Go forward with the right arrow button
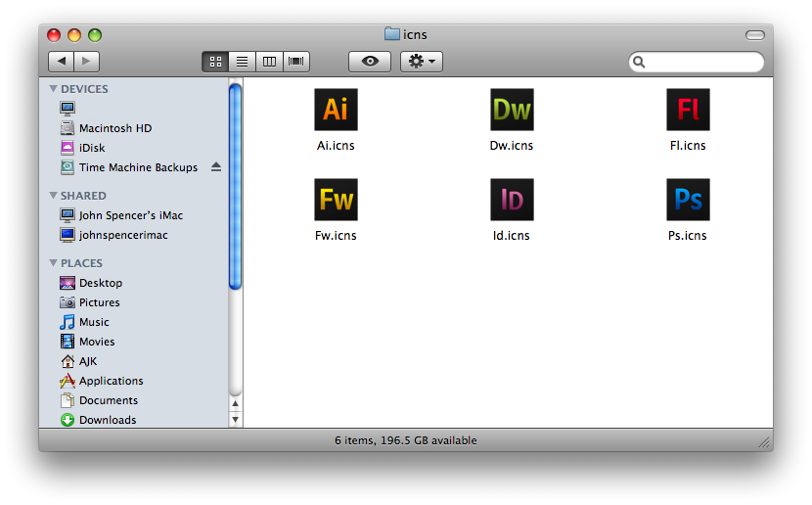 pos(86,61)
